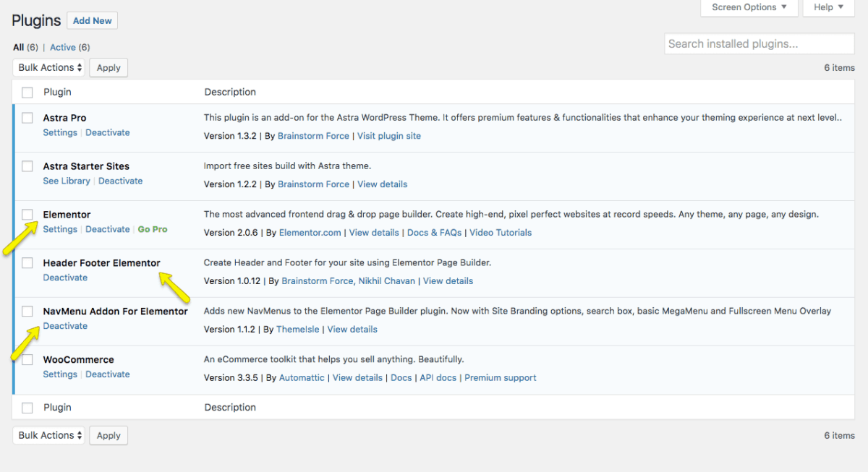868x472 pixels.
Task: Expand the Screen Options panel
Action: click(x=749, y=7)
